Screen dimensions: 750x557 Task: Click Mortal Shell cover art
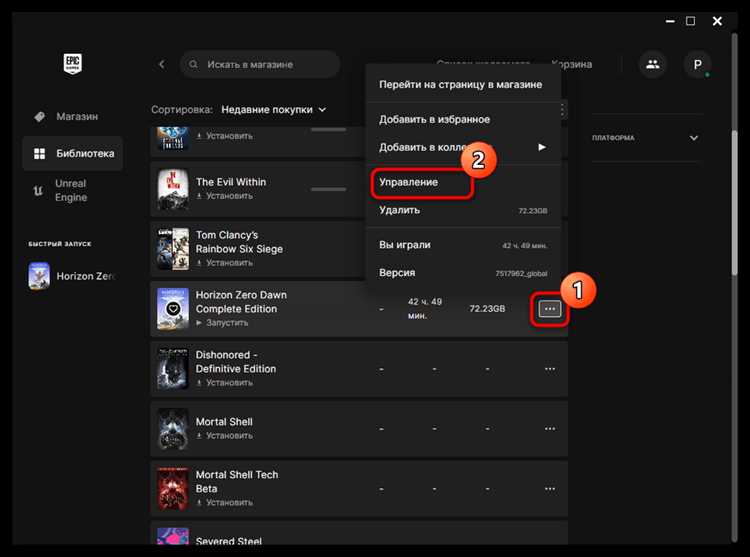coord(173,428)
